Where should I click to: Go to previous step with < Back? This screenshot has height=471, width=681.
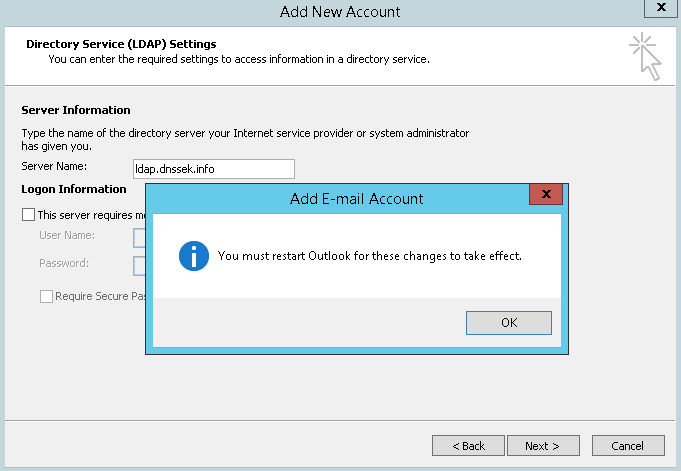coord(468,445)
